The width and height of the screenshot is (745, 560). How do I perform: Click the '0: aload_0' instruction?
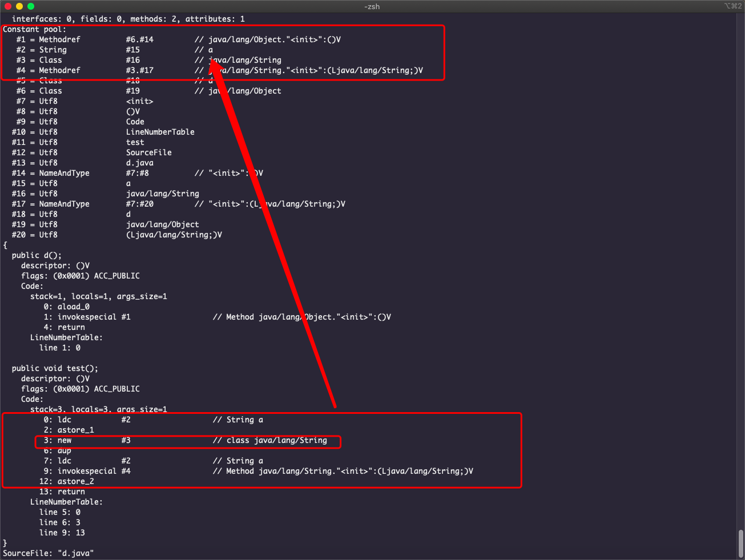(x=67, y=307)
